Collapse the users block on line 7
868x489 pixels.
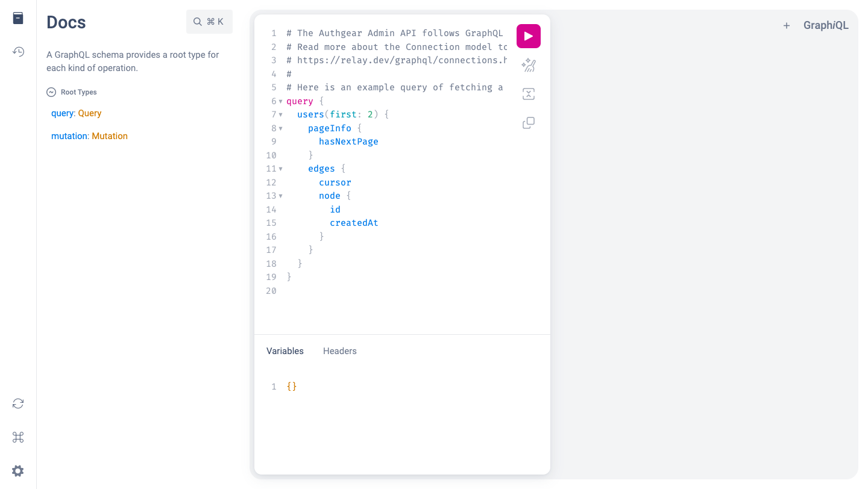[280, 115]
